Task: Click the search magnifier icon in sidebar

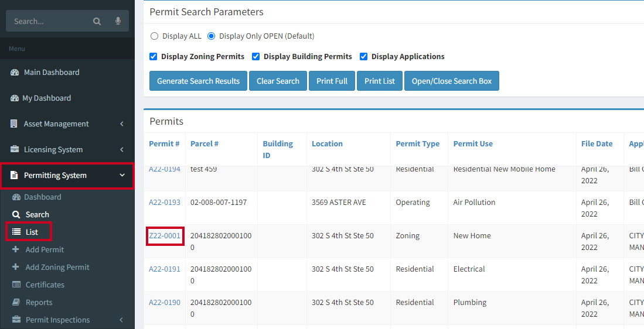Action: click(x=97, y=21)
